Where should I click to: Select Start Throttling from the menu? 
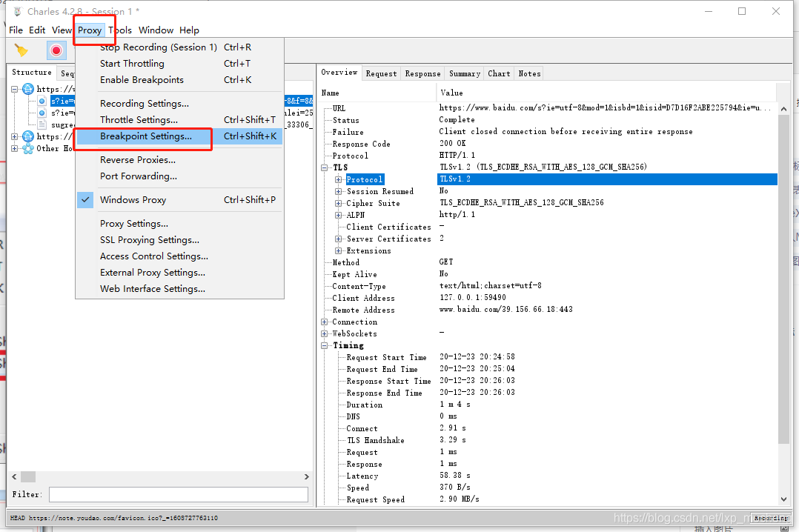(x=179, y=64)
